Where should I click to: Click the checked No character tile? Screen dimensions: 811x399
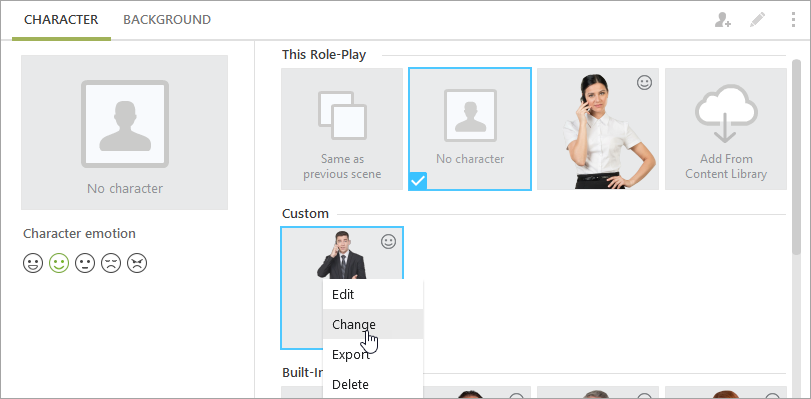(470, 129)
